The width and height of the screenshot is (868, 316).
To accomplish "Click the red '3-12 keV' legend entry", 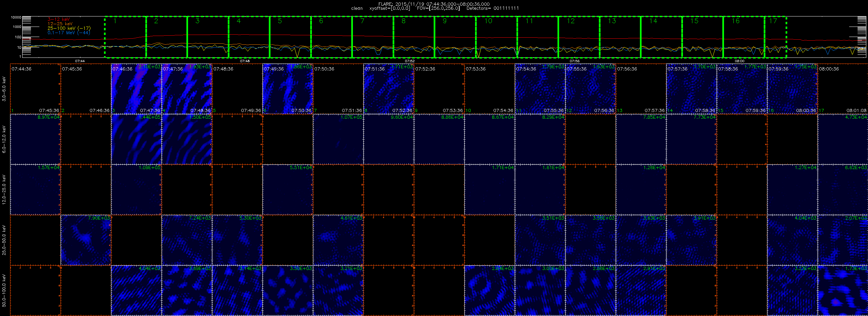I will 59,19.
